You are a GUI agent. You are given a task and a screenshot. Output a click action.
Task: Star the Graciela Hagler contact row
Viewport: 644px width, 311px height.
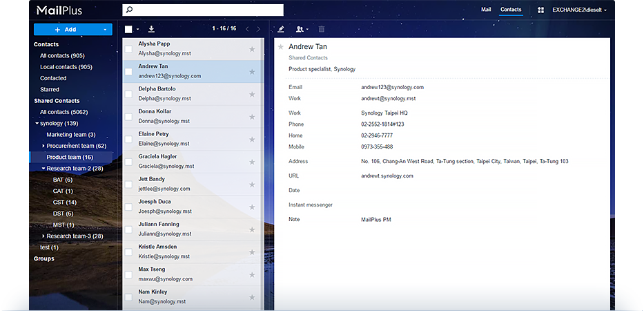252,162
